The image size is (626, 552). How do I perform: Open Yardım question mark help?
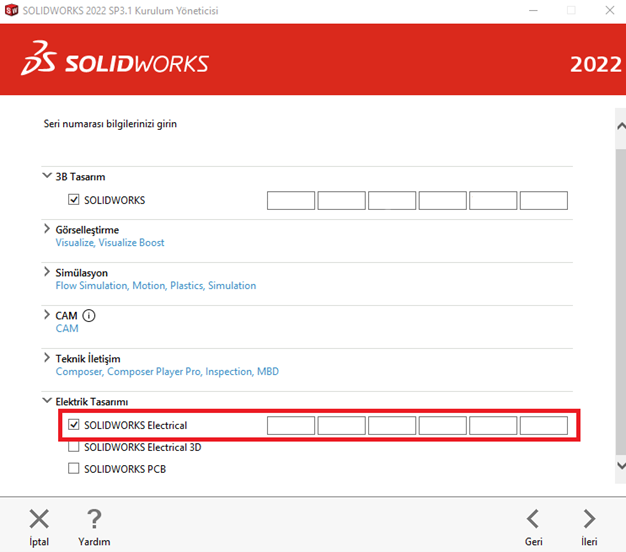tap(94, 518)
